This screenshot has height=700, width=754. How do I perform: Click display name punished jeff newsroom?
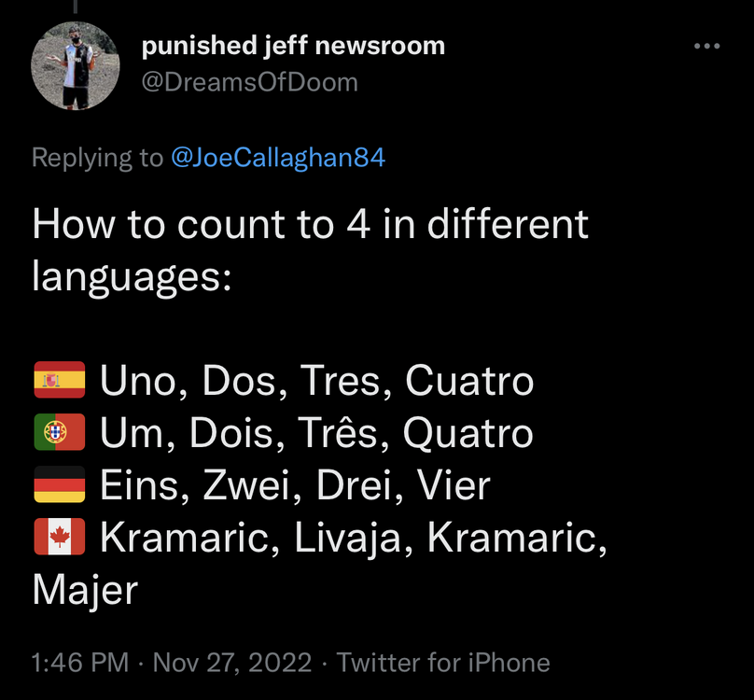293,45
